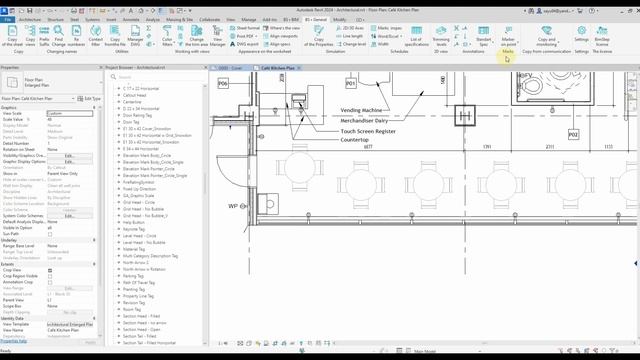Click Sheet format tool
Viewport: 640px width, 360px height.
point(244,28)
